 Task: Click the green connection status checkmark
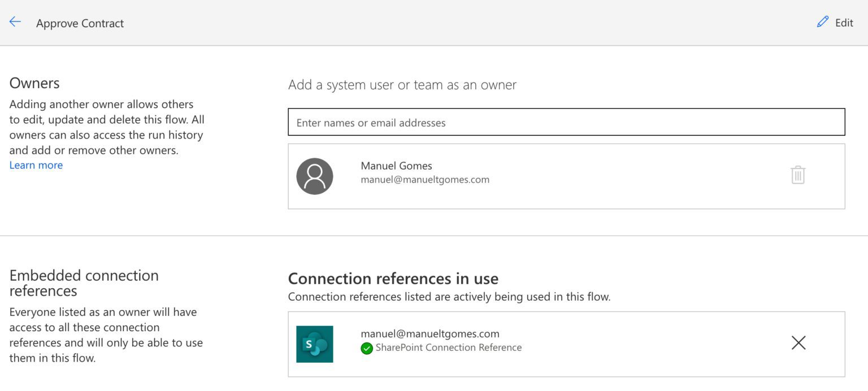click(366, 348)
